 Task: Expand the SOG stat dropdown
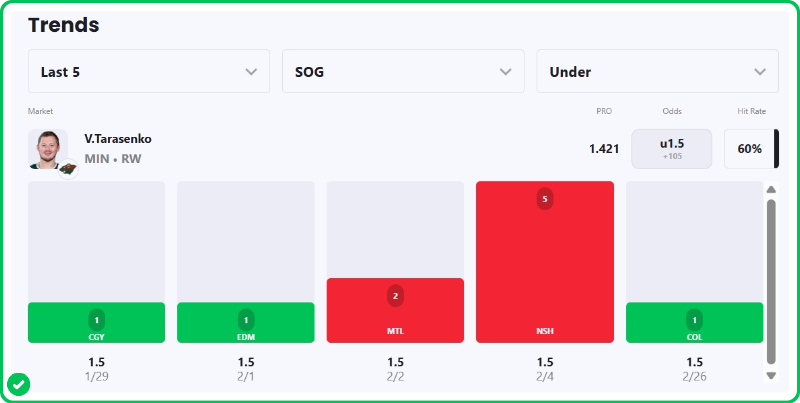pos(403,72)
